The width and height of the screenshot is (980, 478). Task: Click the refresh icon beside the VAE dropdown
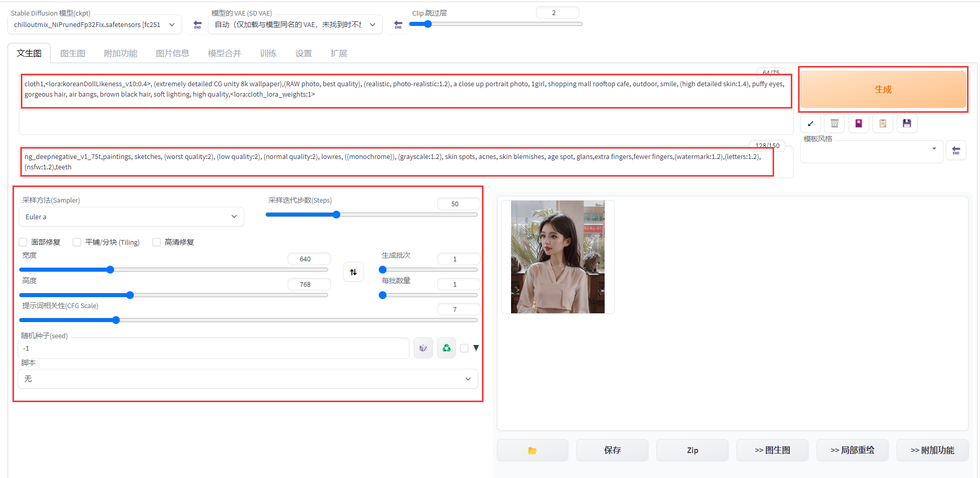tap(398, 24)
